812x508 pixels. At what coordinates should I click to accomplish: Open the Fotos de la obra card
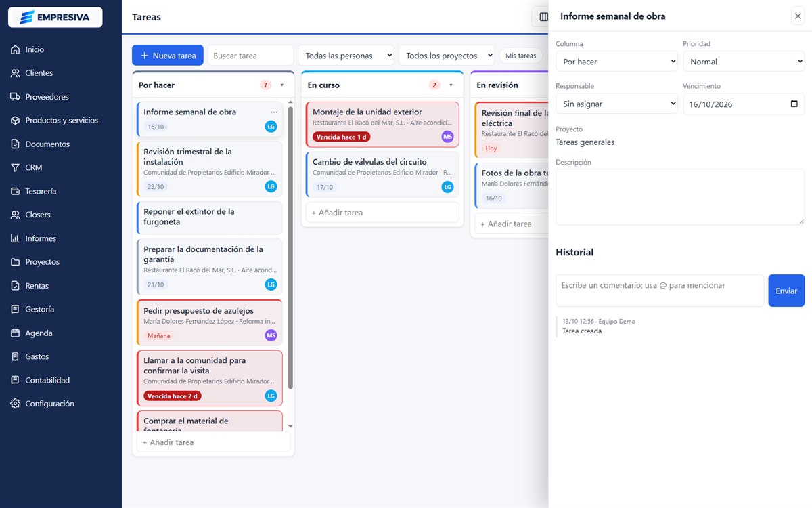[512, 186]
